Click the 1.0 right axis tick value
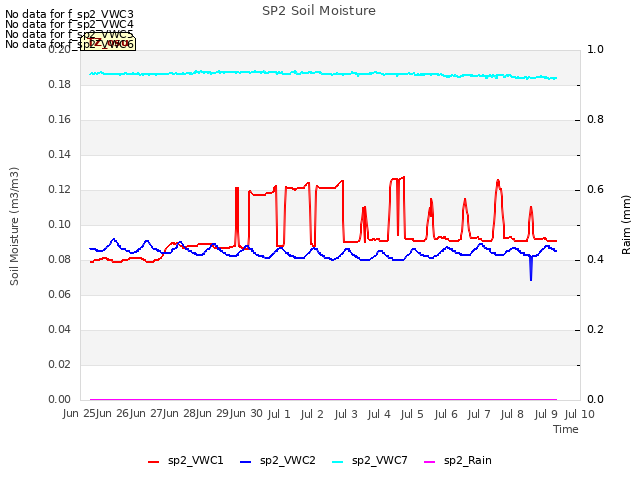 click(x=595, y=49)
